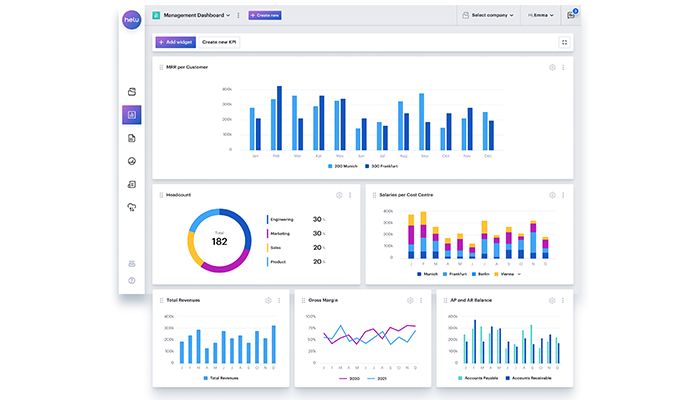Click the Create new KPI button
The width and height of the screenshot is (700, 400).
coord(219,42)
